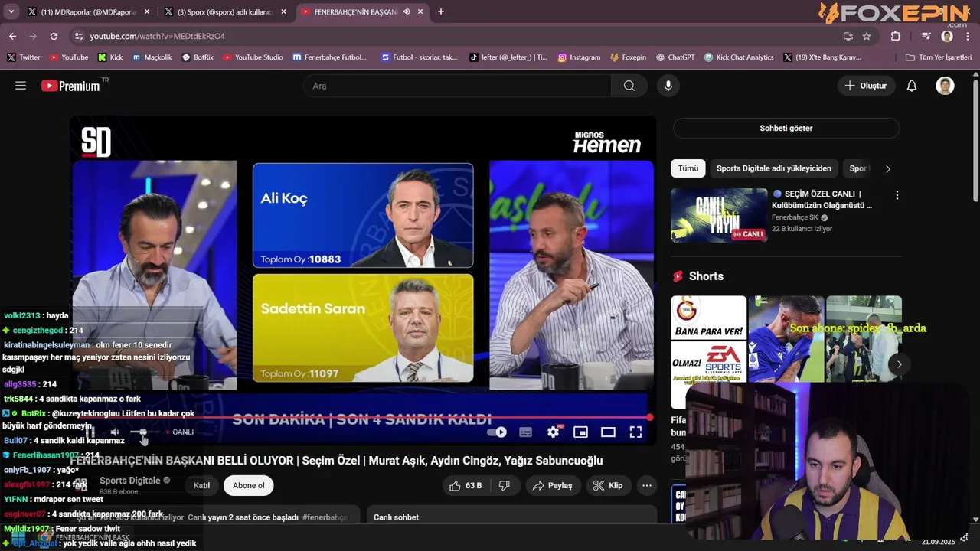Click the Oluştur create button

tap(866, 86)
